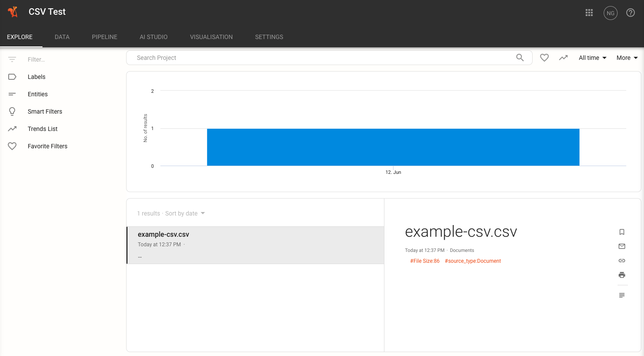The image size is (644, 356).
Task: Select the example-csv.csv result row
Action: [x=255, y=245]
